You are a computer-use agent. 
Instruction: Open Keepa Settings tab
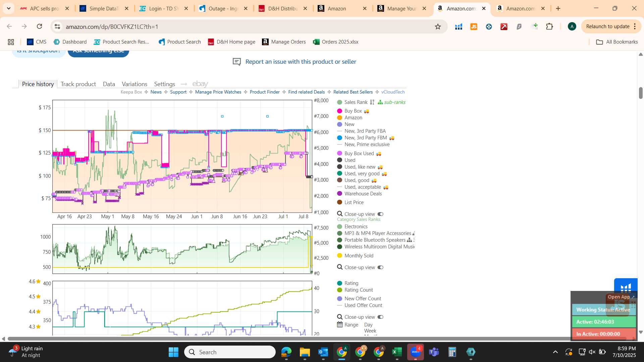tap(164, 84)
